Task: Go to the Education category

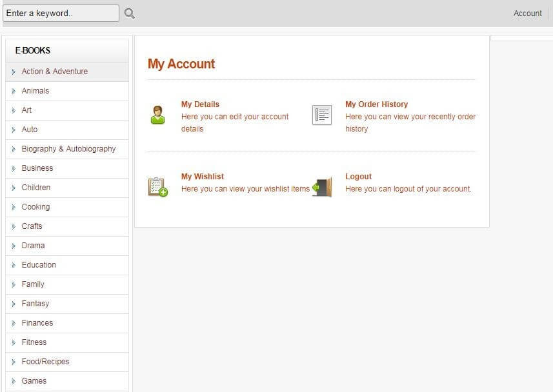Action: click(39, 265)
